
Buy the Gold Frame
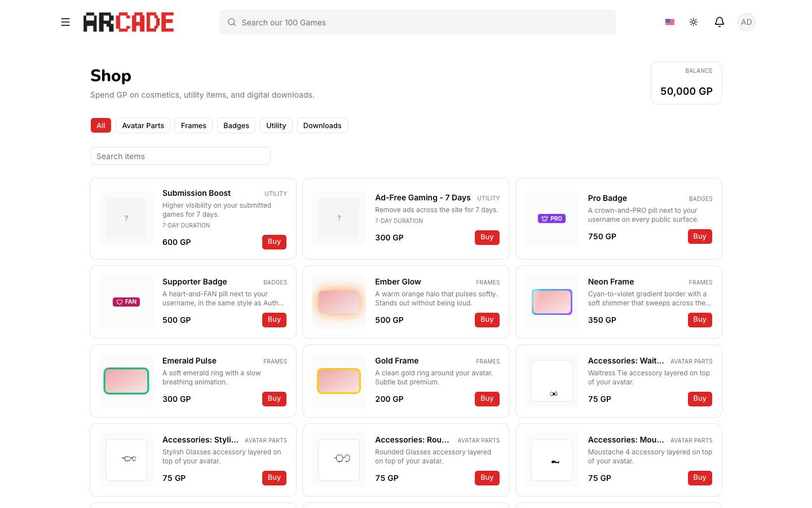pos(487,398)
